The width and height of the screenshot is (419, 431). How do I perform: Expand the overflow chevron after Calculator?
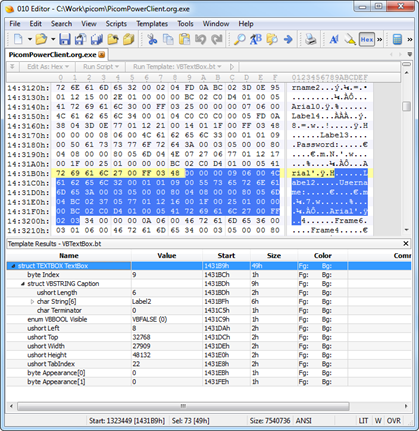pos(410,39)
